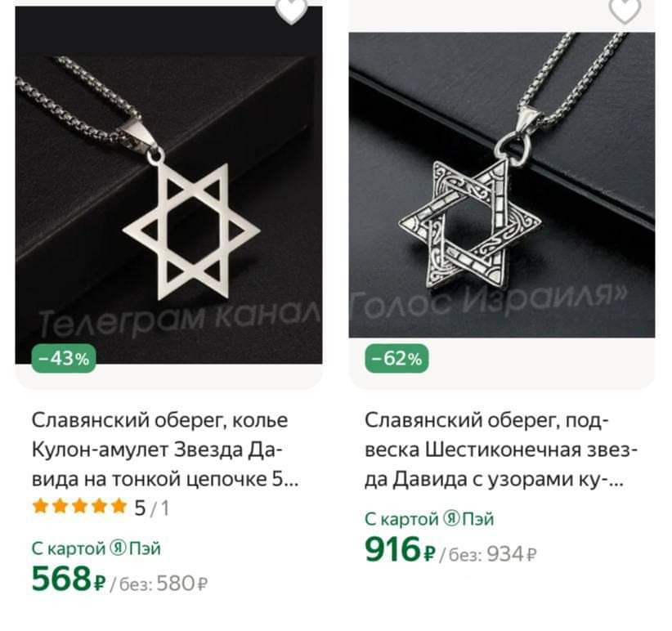Tap the Yandex Pay logo on right product
Image resolution: width=672 pixels, height=631 pixels.
pyautogui.click(x=450, y=519)
